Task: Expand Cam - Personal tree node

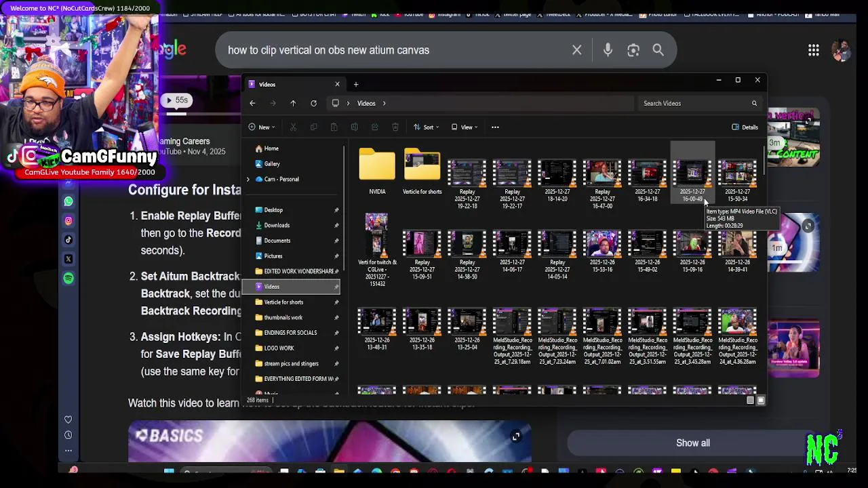Action: [248, 180]
